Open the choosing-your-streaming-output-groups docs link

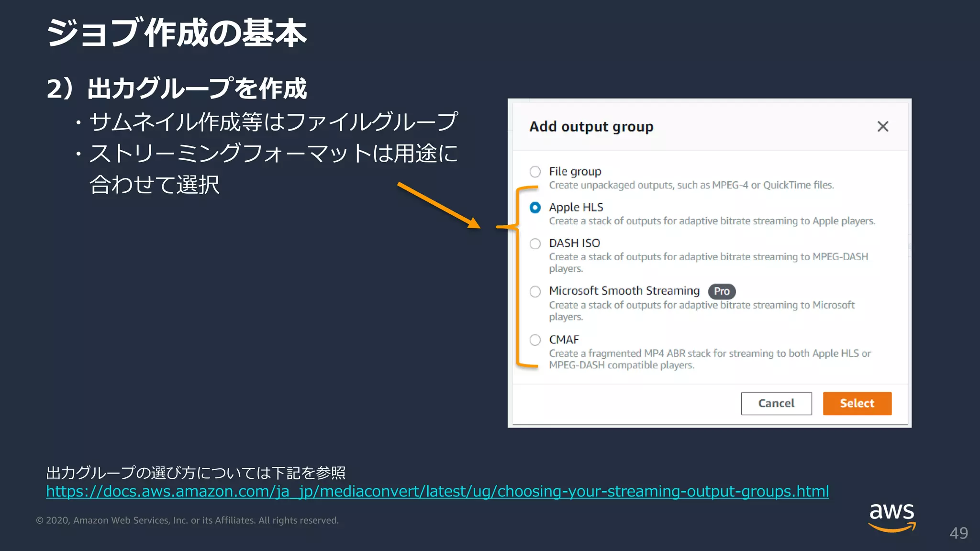click(437, 491)
